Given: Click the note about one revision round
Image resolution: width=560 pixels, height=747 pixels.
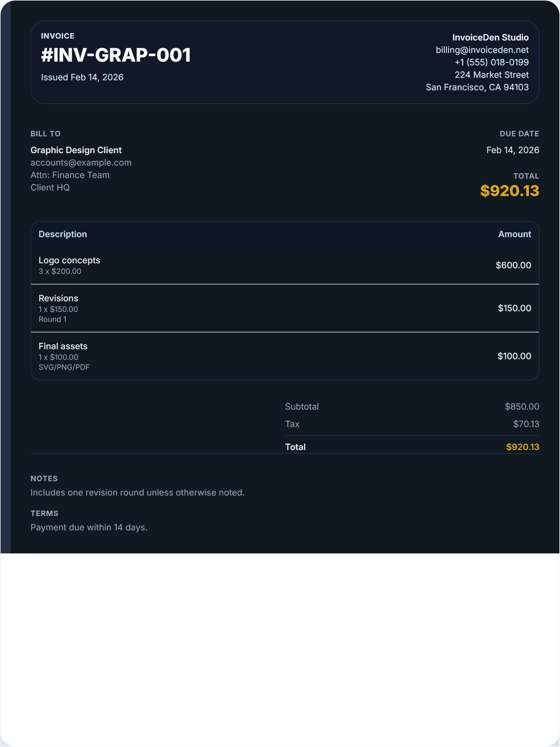Looking at the screenshot, I should click(x=138, y=492).
